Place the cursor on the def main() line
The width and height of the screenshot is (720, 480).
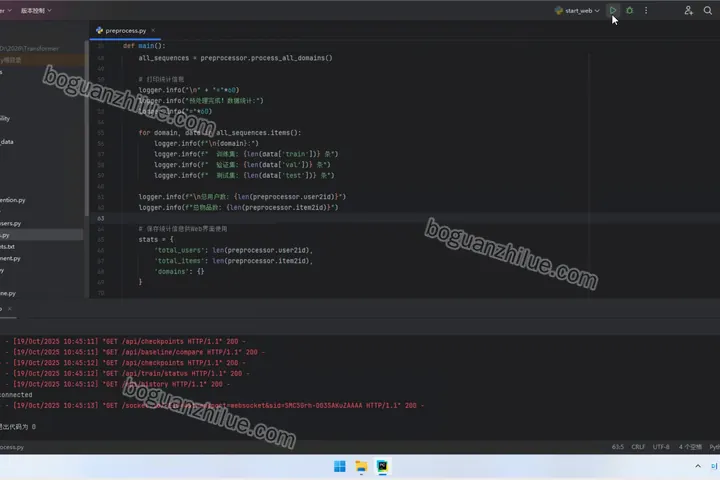click(x=144, y=46)
